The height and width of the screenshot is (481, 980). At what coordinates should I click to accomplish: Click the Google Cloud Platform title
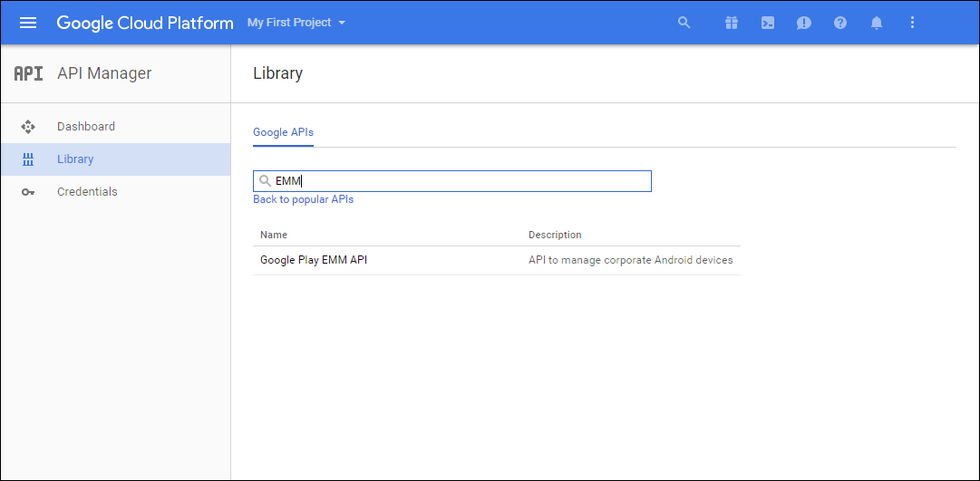click(145, 23)
